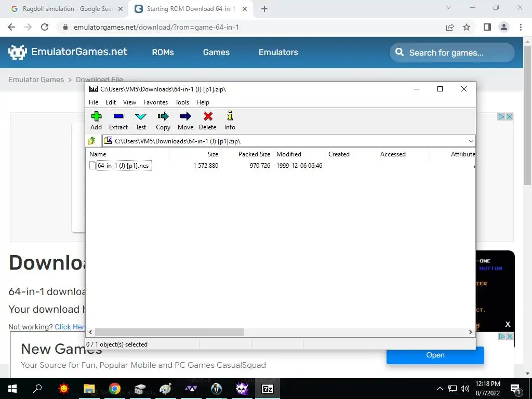This screenshot has width=532, height=399.
Task: Open the volume control in system tray
Action: pyautogui.click(x=465, y=389)
